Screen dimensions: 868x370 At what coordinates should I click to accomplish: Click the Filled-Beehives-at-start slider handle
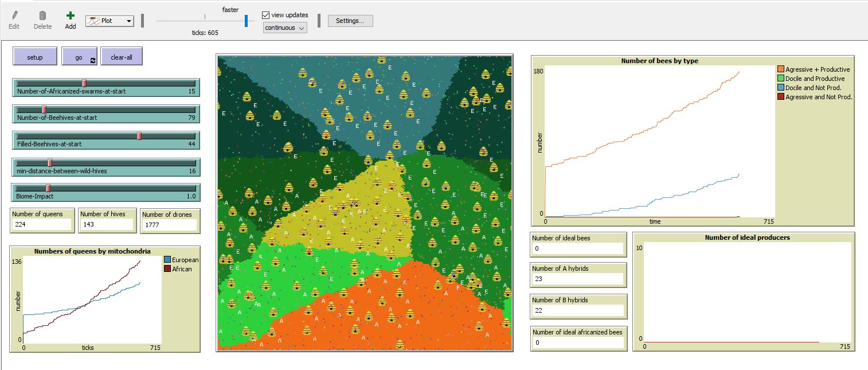click(x=139, y=136)
